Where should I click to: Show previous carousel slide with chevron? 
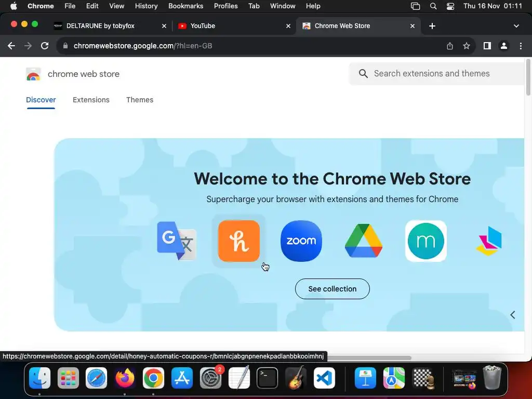pos(513,315)
